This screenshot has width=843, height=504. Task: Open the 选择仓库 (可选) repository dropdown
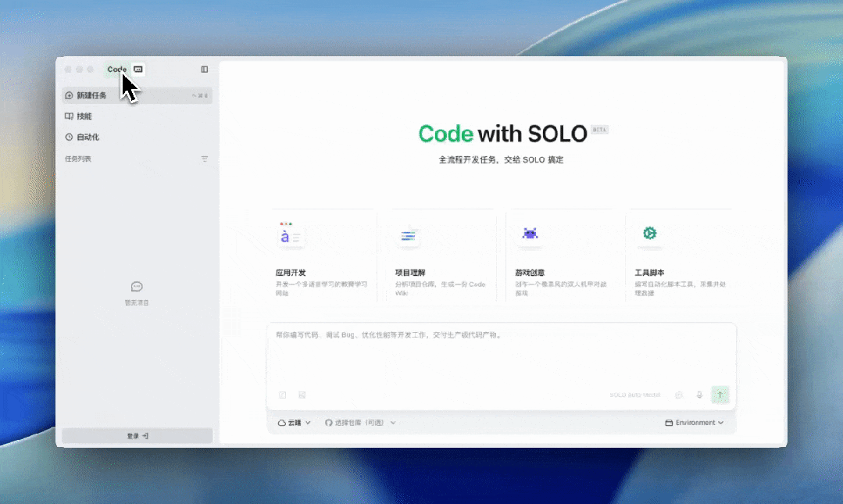pyautogui.click(x=360, y=423)
